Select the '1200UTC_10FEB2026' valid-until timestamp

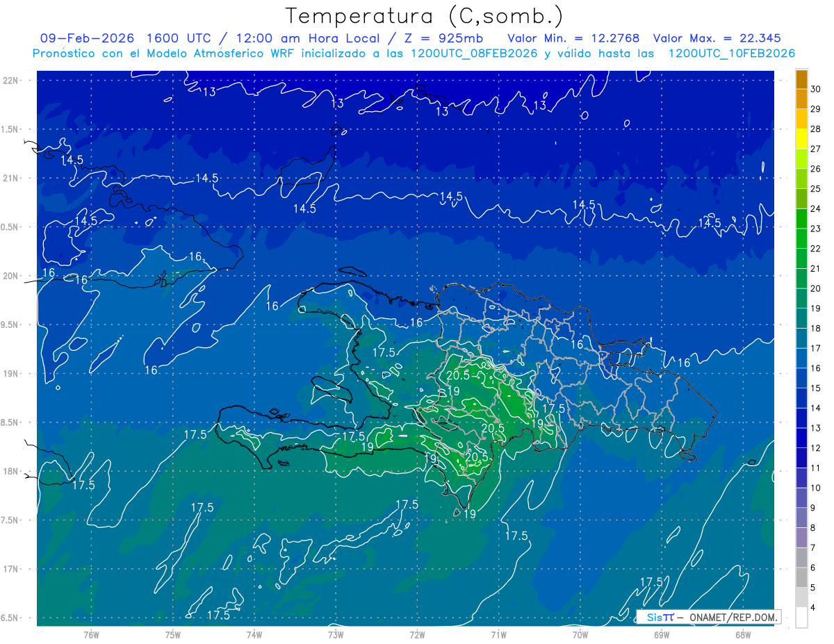click(731, 53)
